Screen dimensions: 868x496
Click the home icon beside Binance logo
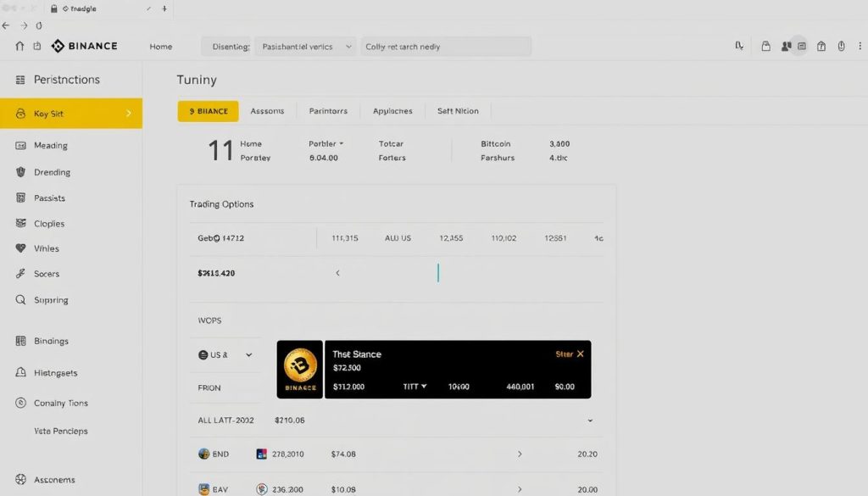click(20, 46)
